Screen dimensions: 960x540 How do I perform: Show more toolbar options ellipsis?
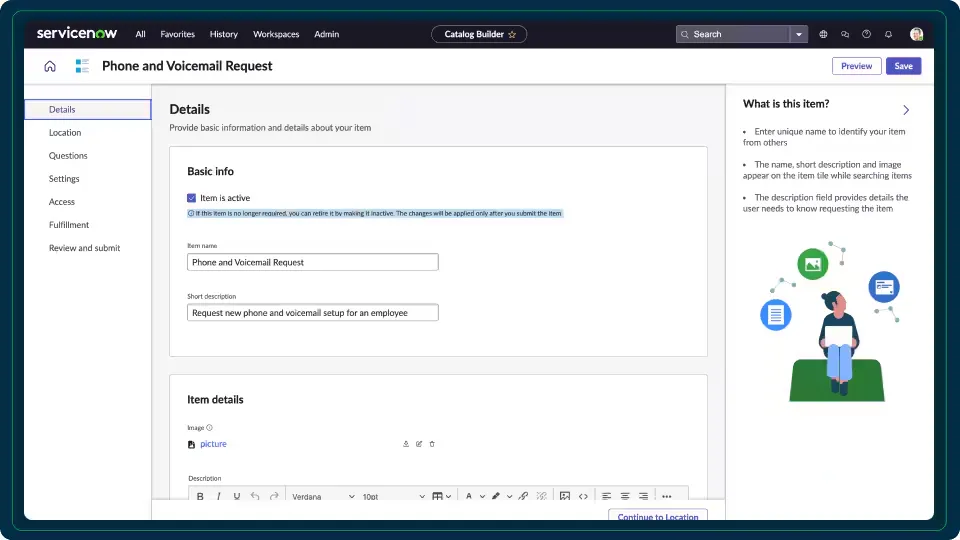(667, 496)
